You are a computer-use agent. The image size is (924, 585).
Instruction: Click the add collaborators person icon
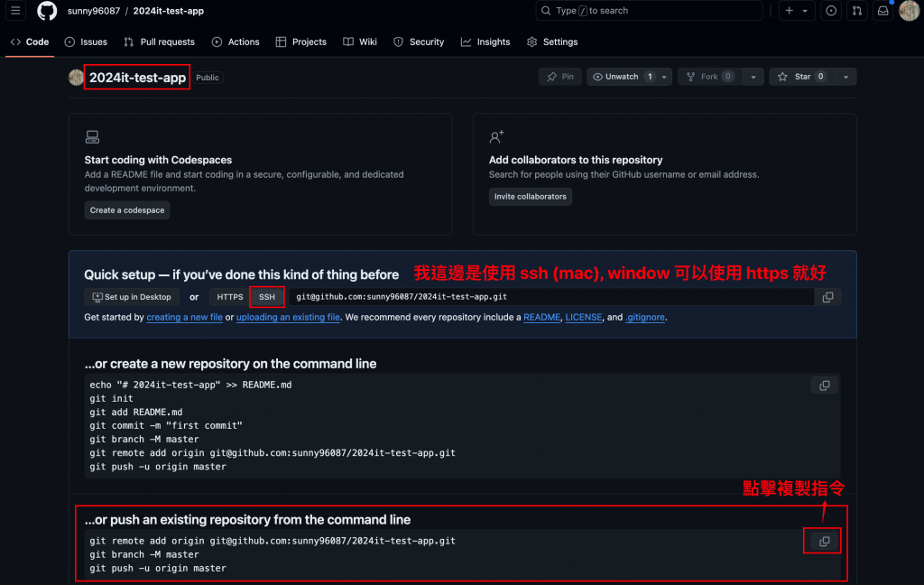497,137
